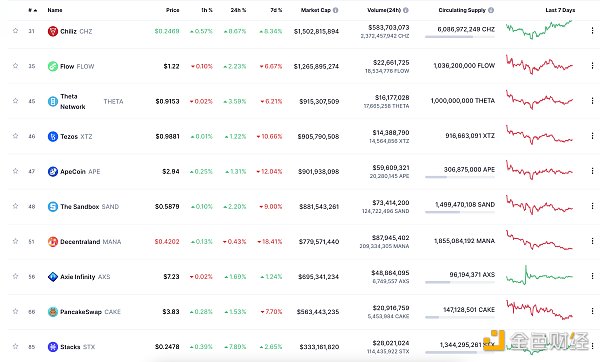Click the Flow coin logo icon

tap(53, 66)
